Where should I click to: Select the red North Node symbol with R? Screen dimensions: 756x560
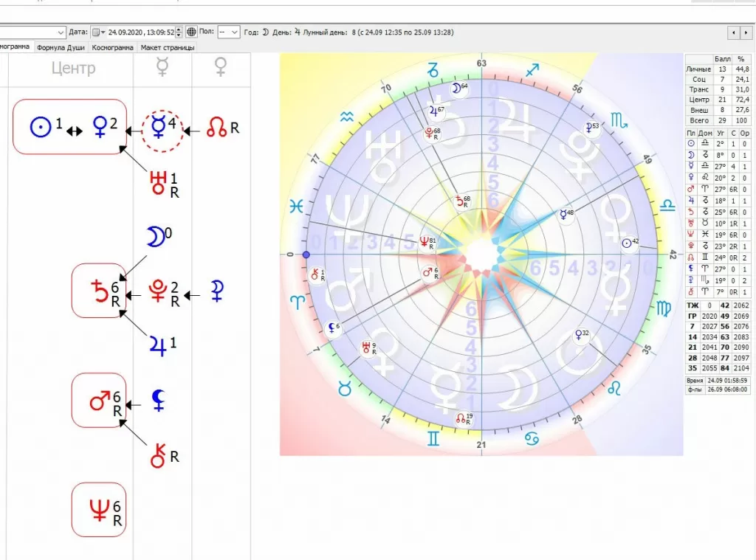(219, 126)
